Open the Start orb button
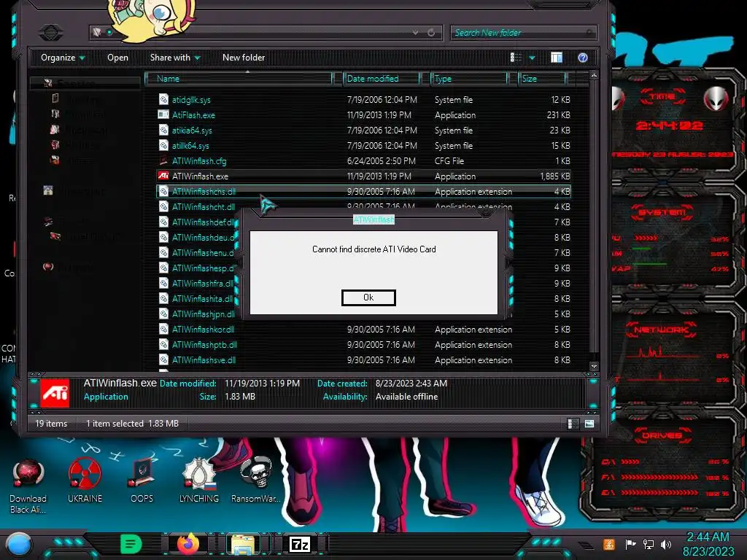The height and width of the screenshot is (560, 747). [19, 545]
